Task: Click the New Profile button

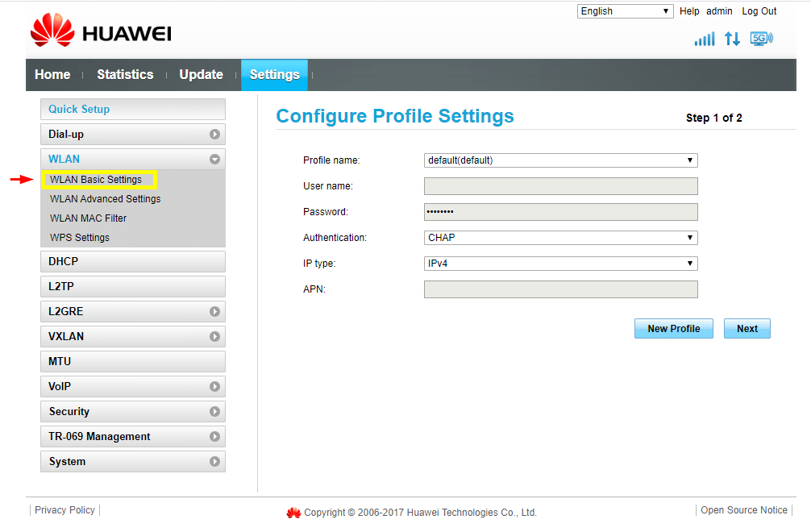Action: click(673, 329)
